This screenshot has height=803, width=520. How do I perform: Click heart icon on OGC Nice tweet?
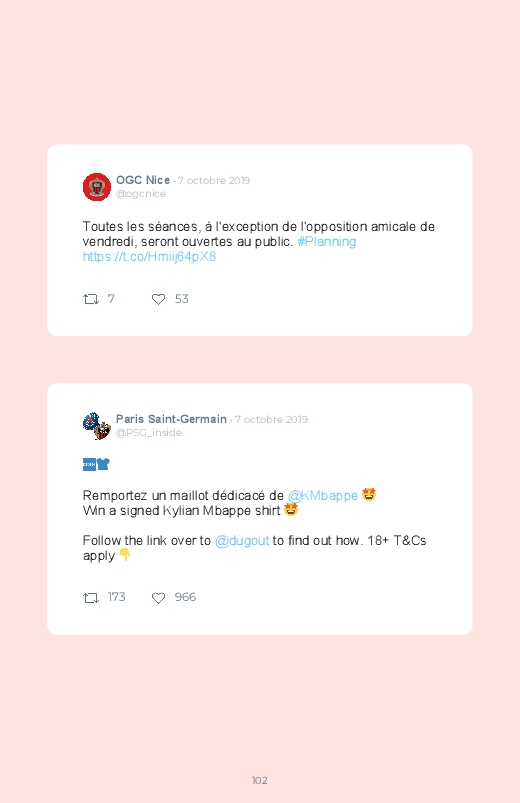pyautogui.click(x=158, y=299)
